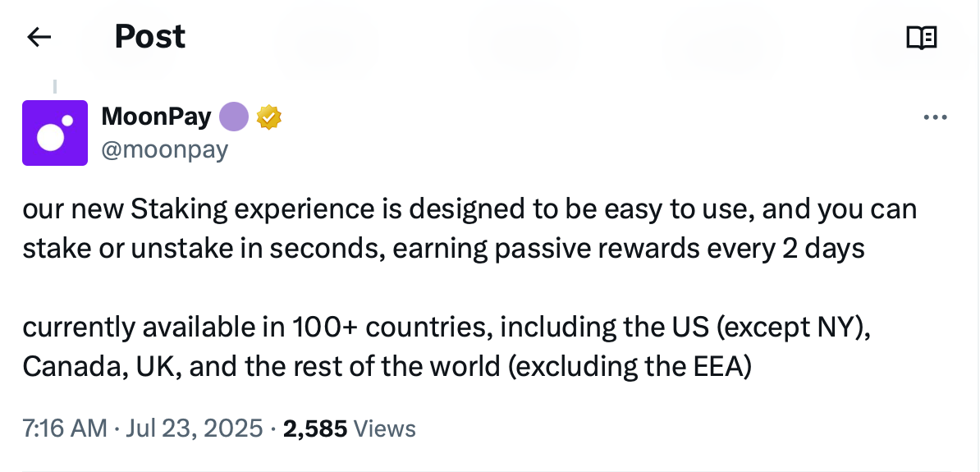This screenshot has width=980, height=472.
Task: Click the 7:16 AM post time
Action: [x=64, y=428]
